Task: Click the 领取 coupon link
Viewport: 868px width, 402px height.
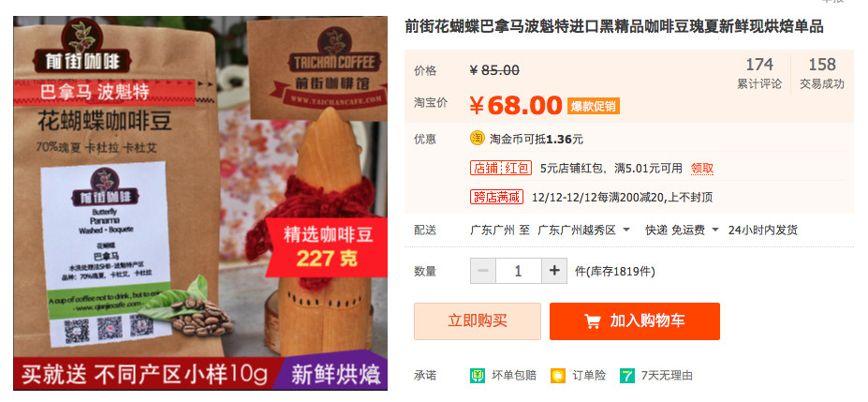Action: point(702,169)
